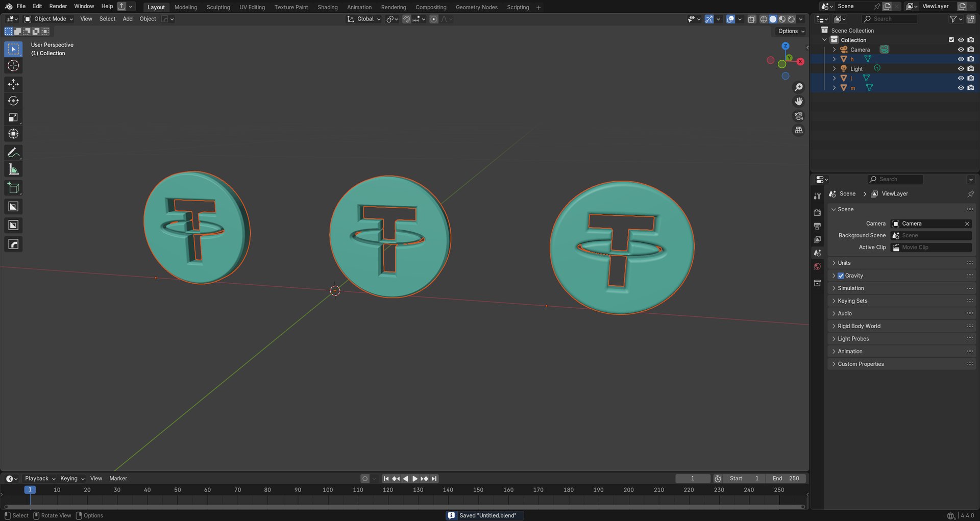Uncheck the Gravity checkbox

pyautogui.click(x=841, y=276)
